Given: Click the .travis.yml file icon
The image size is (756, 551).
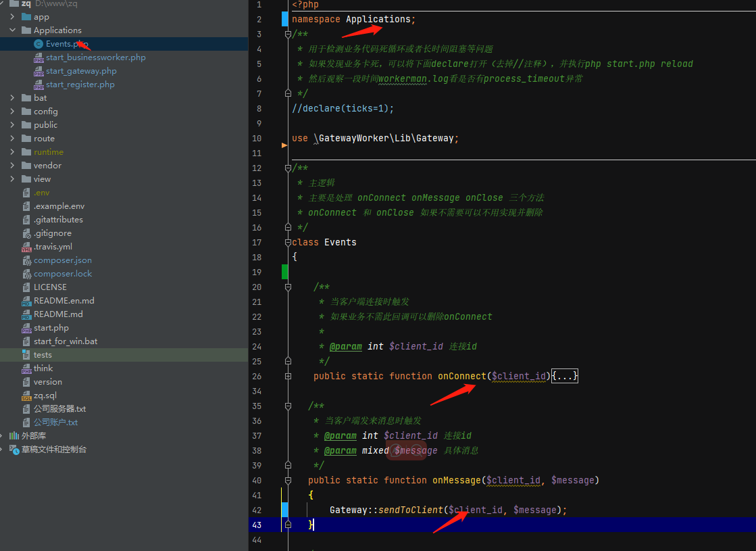Looking at the screenshot, I should click(x=26, y=247).
